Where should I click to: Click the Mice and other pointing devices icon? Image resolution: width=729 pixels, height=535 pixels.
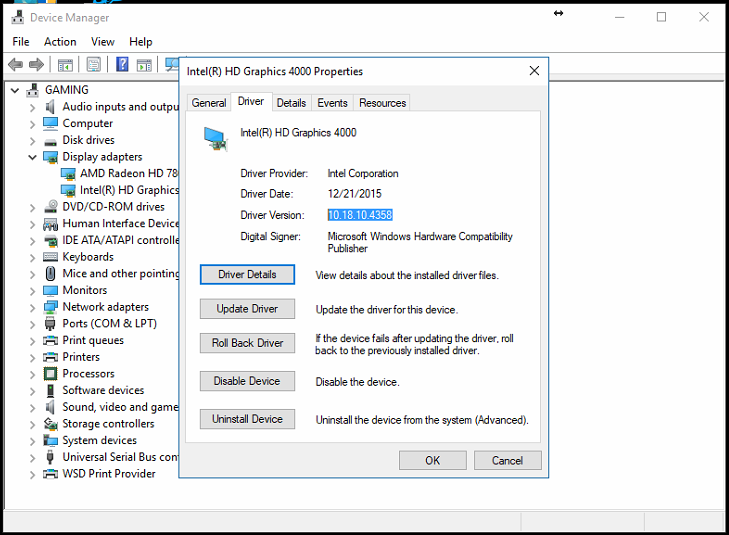pos(50,273)
